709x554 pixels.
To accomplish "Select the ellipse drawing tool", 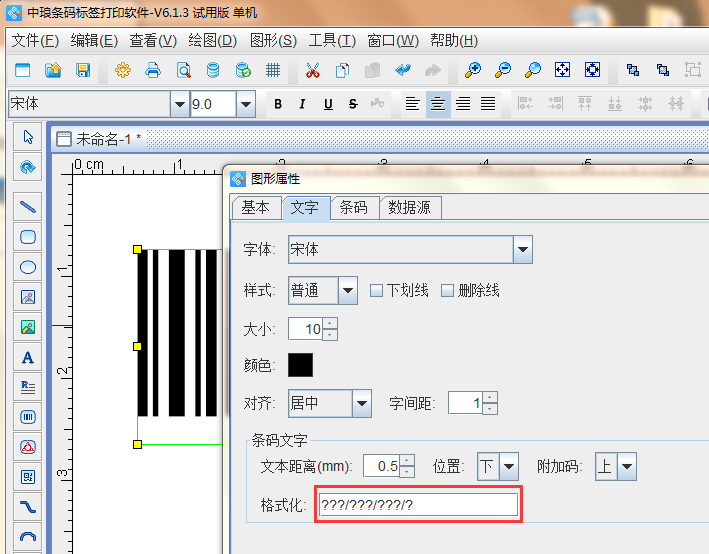I will click(x=28, y=266).
